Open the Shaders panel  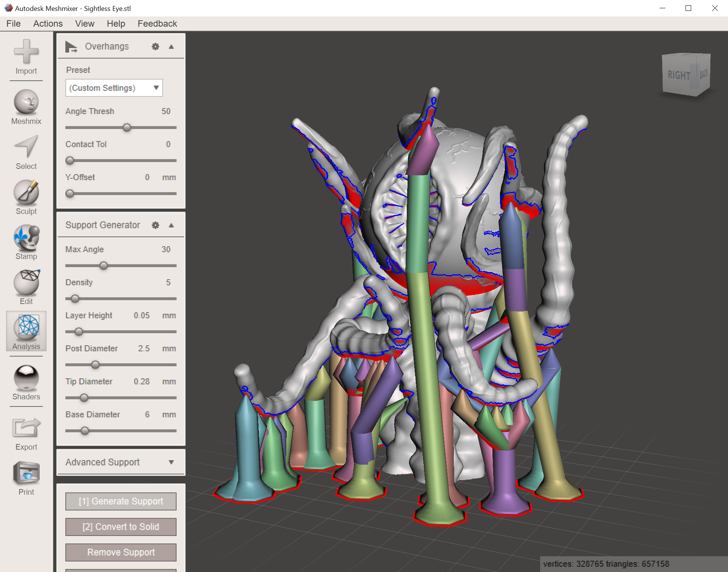pos(26,382)
